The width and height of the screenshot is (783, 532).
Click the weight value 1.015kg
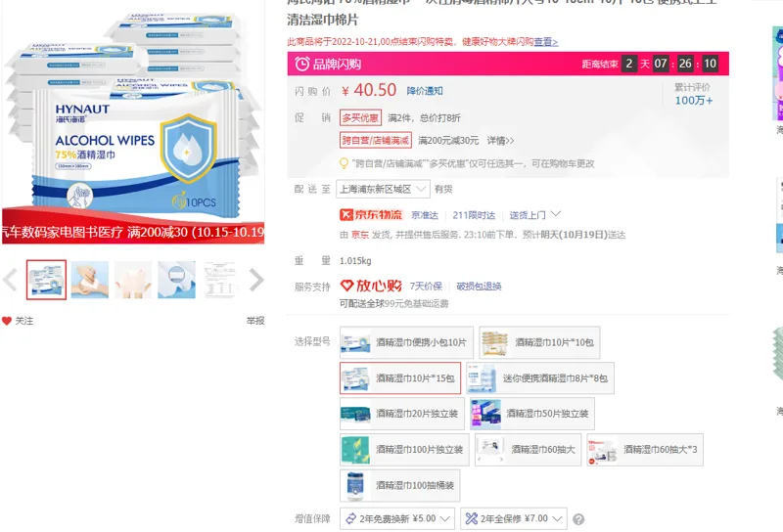point(355,261)
